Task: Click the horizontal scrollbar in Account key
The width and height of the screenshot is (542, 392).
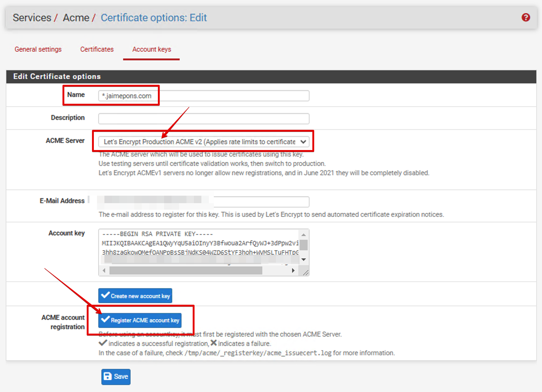Action: click(x=186, y=271)
